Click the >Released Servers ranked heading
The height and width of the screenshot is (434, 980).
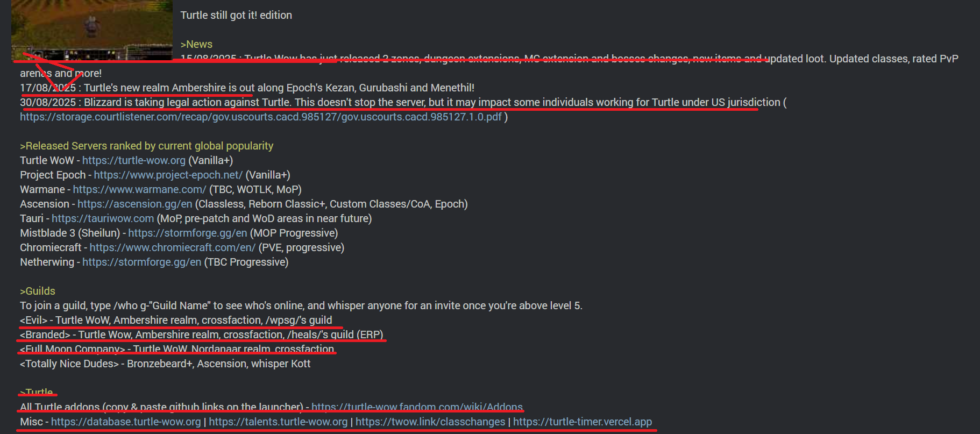(147, 146)
